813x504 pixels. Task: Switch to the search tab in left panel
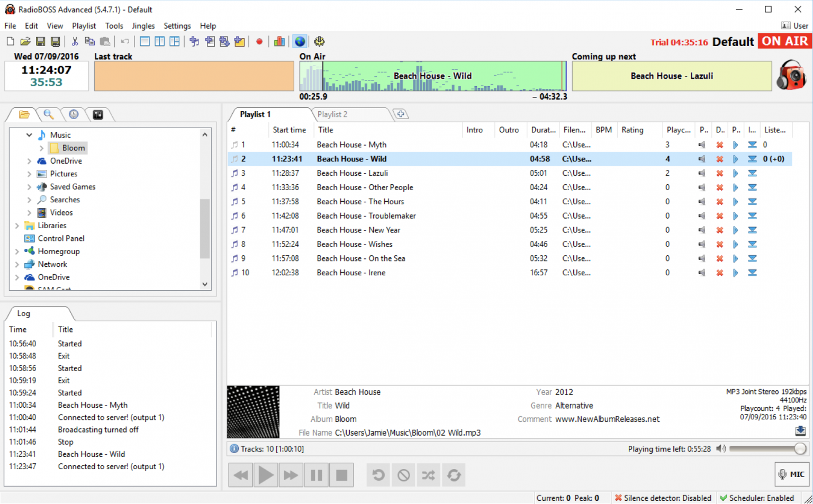click(x=49, y=114)
